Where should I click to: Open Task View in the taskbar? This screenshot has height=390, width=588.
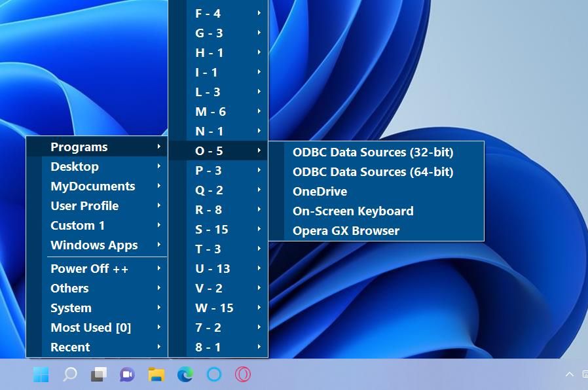99,374
